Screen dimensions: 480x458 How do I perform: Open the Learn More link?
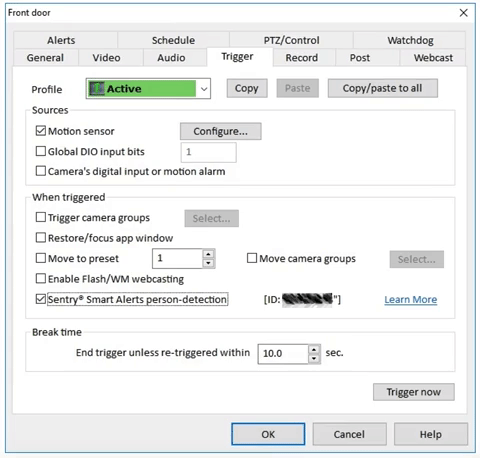[x=411, y=299]
